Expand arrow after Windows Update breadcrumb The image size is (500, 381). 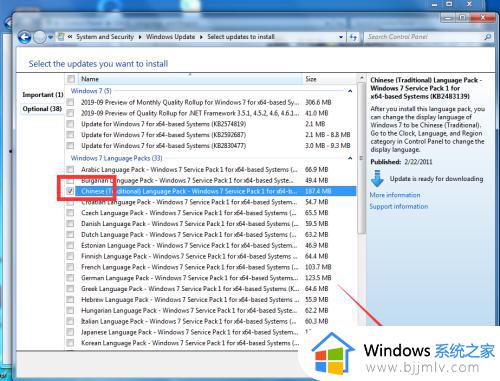click(201, 37)
